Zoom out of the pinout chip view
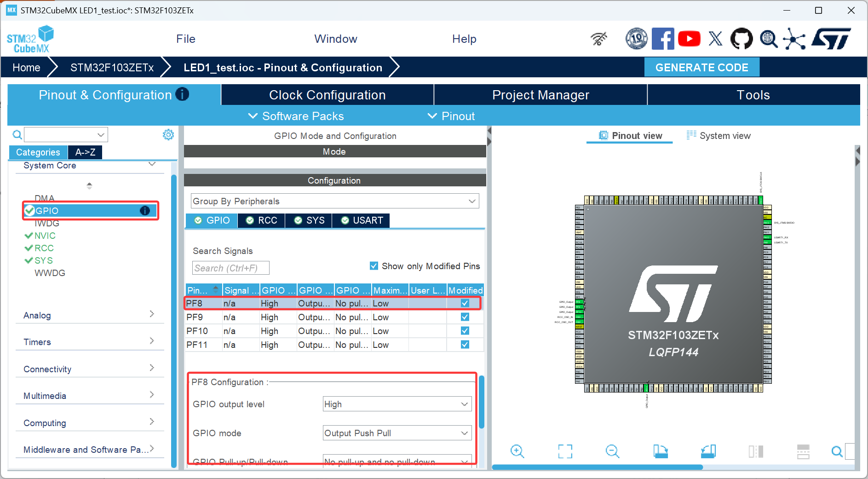Screen dimensions: 868x479 [612, 451]
